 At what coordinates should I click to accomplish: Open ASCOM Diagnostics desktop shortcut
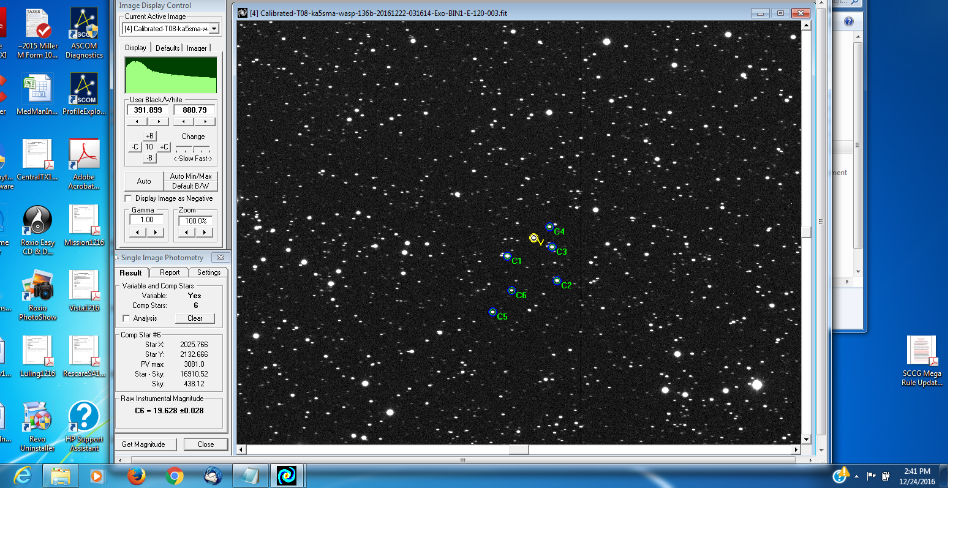click(x=84, y=34)
